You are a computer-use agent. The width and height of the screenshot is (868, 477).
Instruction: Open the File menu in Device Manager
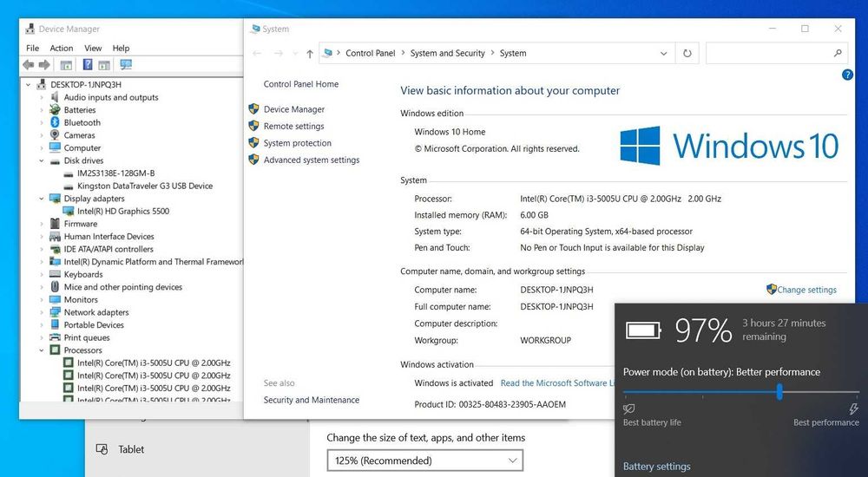[x=33, y=49]
